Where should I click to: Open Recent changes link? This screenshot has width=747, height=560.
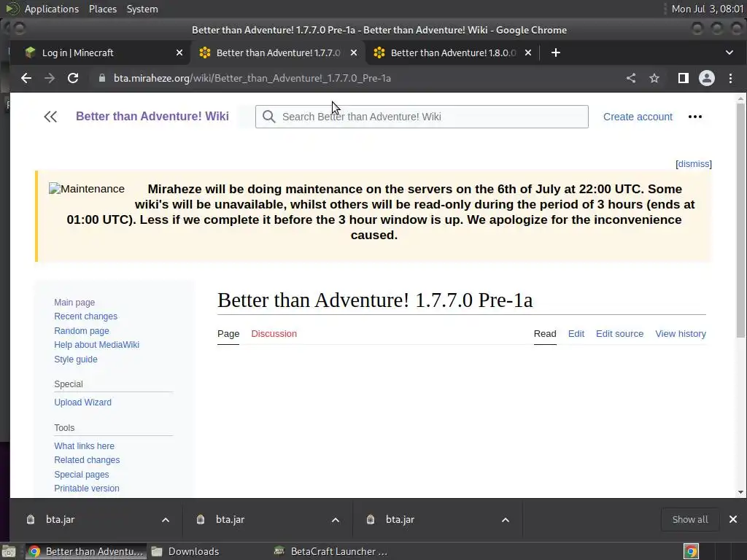click(86, 316)
